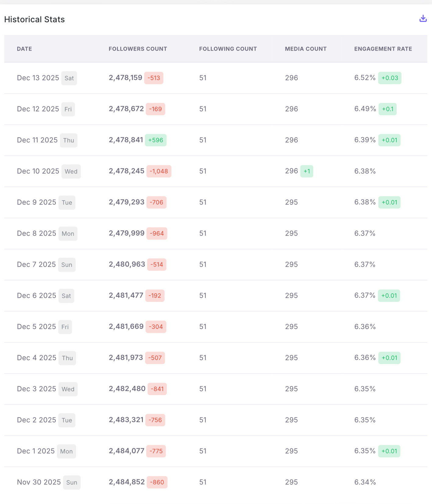
Task: Download the historical stats data
Action: [x=423, y=19]
